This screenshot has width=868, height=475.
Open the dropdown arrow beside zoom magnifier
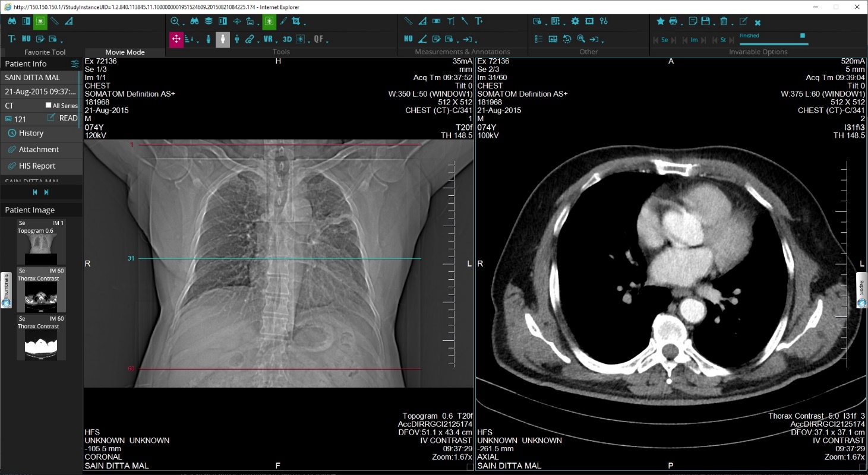(184, 24)
